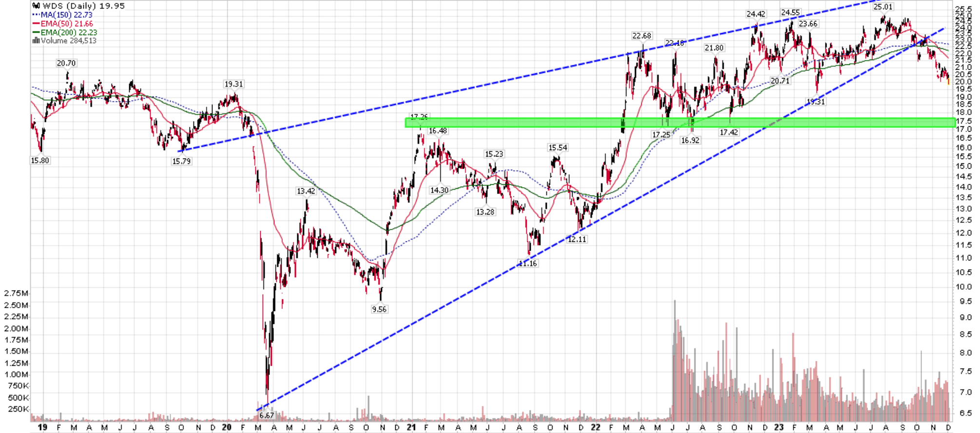Click the 6.5 price axis label
980x433 pixels.
(966, 413)
